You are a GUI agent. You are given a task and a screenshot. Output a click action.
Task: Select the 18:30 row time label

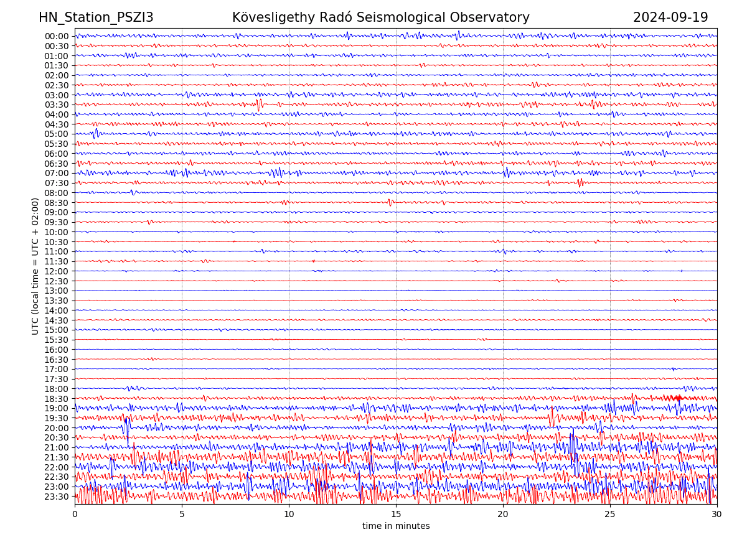56,398
